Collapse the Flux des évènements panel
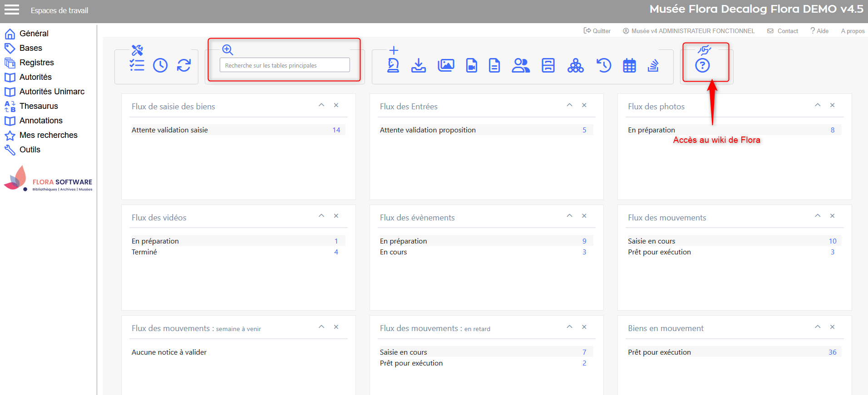 [569, 216]
